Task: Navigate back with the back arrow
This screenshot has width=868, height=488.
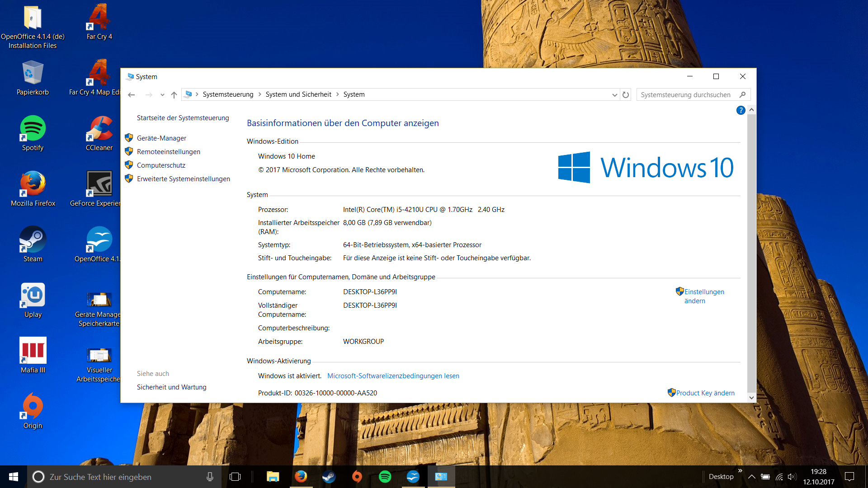Action: [132, 95]
